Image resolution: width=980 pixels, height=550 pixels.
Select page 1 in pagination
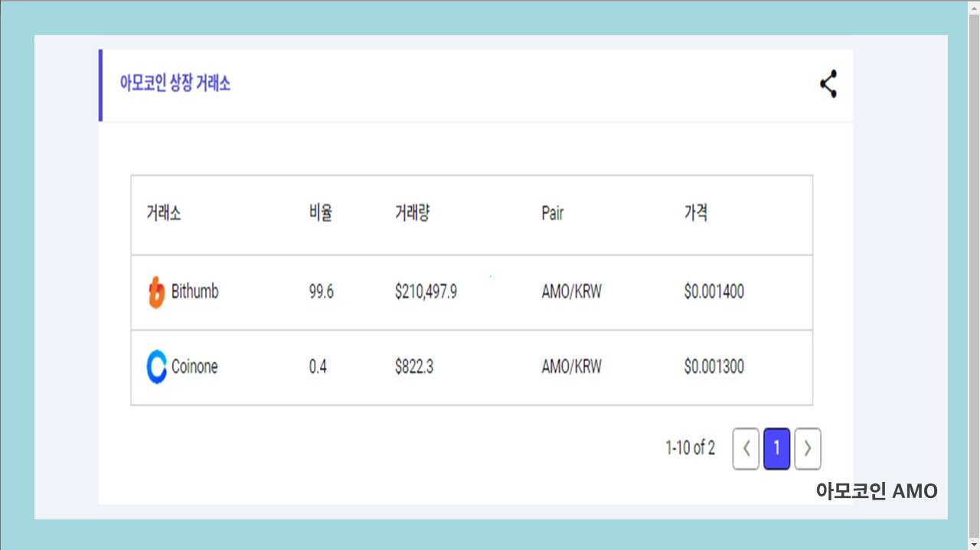pos(776,448)
